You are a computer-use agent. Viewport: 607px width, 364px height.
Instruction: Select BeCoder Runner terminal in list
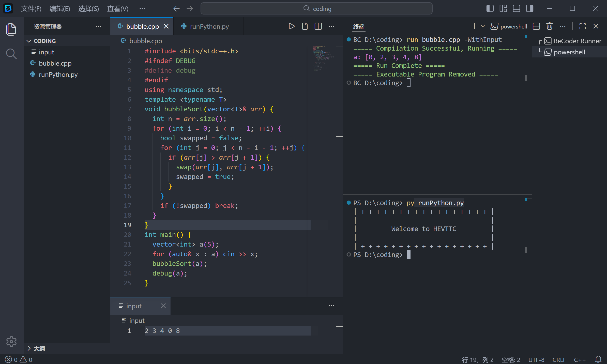click(569, 41)
